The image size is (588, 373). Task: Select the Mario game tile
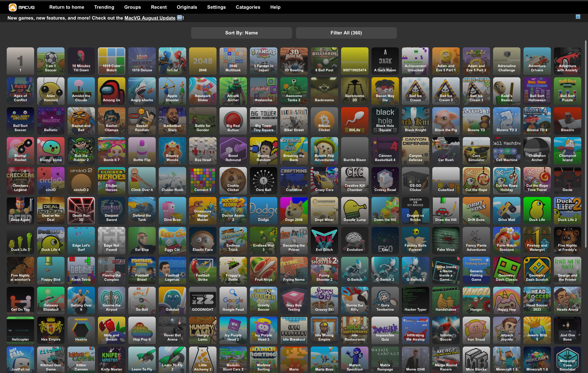(294, 360)
